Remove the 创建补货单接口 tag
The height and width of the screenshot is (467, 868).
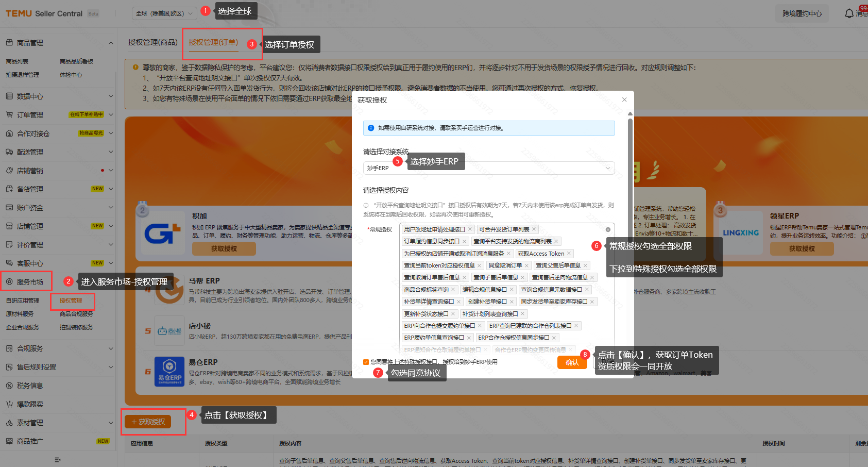[512, 302]
